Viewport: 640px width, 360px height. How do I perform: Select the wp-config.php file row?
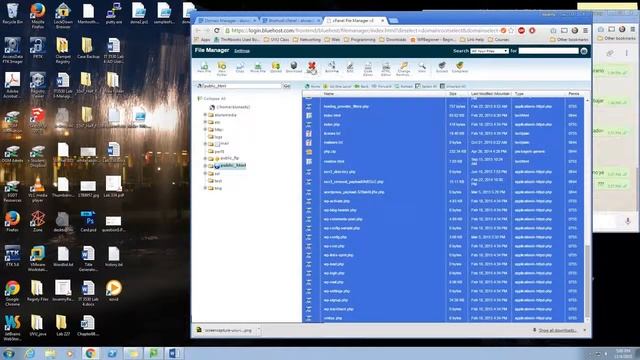pyautogui.click(x=443, y=237)
